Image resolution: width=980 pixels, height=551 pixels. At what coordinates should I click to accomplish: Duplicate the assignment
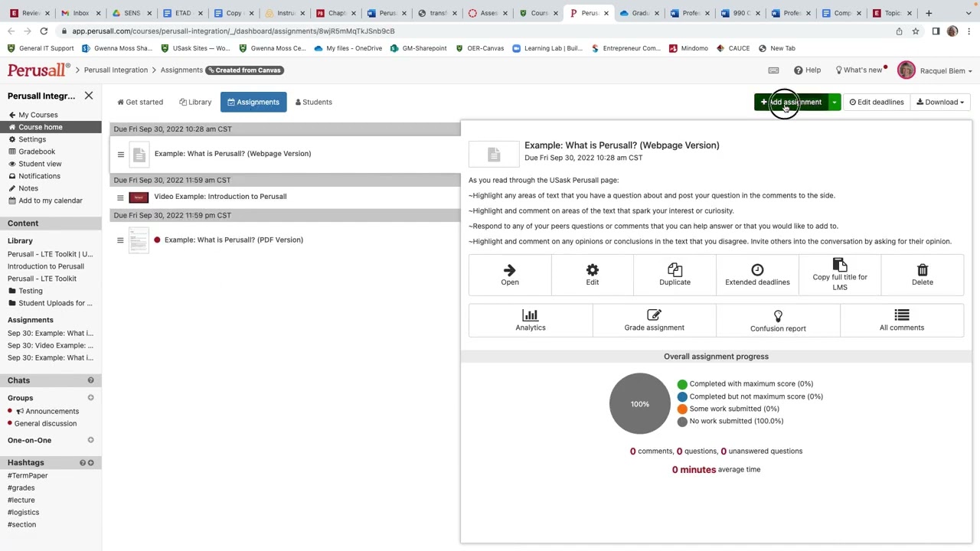675,275
